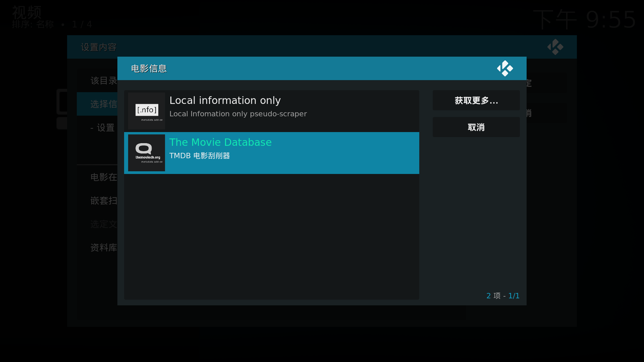The image size is (644, 362).
Task: Click highlighted 选择信 option behind dialog
Action: (104, 104)
